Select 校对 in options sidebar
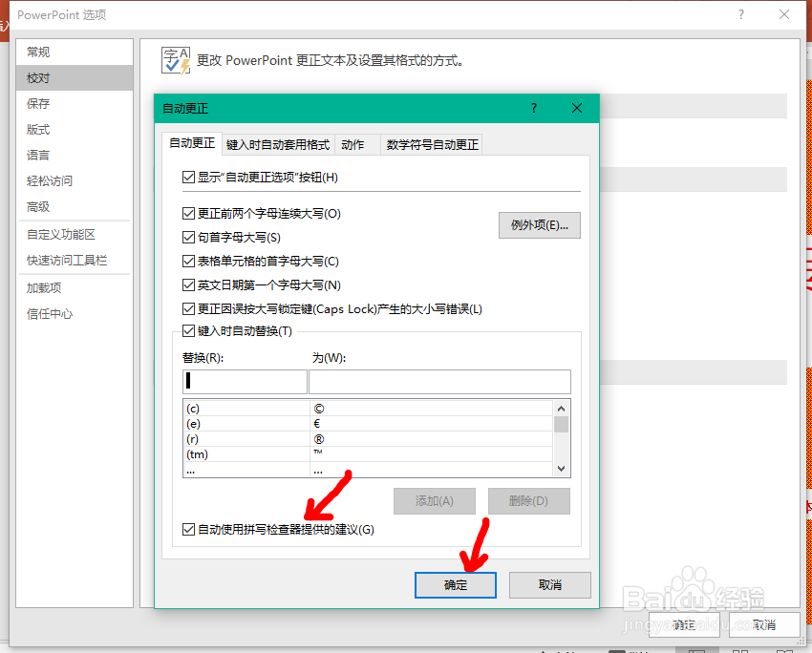The width and height of the screenshot is (812, 653). 75,77
